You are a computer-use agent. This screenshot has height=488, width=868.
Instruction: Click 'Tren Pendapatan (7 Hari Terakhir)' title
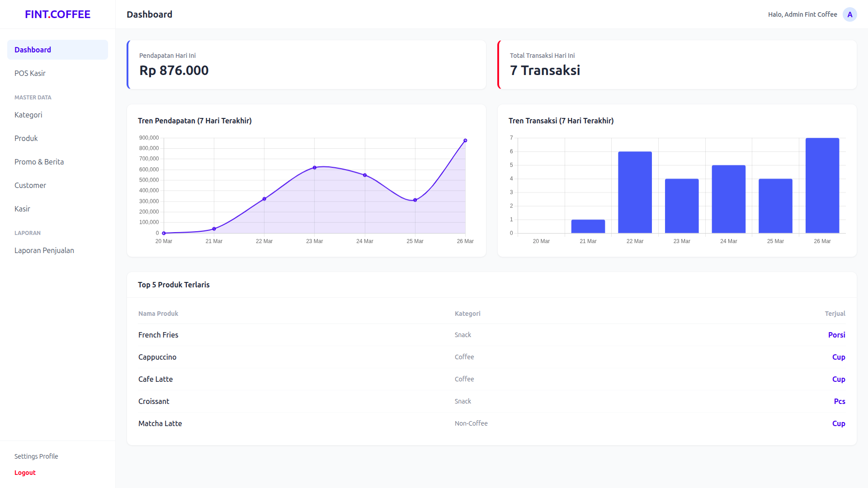(x=195, y=121)
